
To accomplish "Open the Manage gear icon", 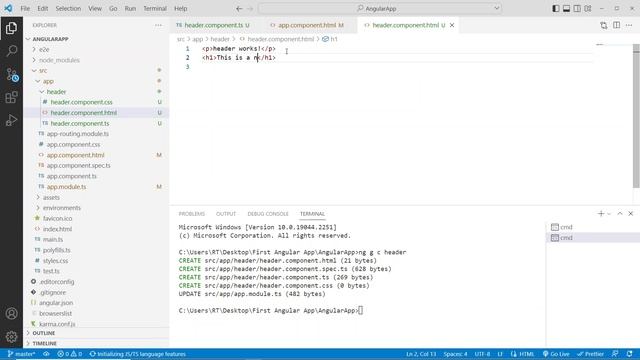I will point(11,336).
